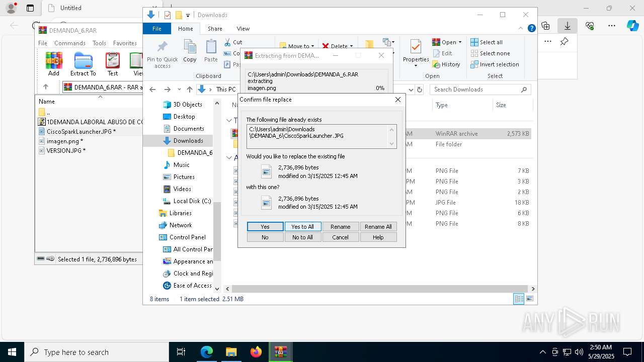This screenshot has height=362, width=644.
Task: Click Yes in Confirm file replace dialog
Action: pos(265,227)
